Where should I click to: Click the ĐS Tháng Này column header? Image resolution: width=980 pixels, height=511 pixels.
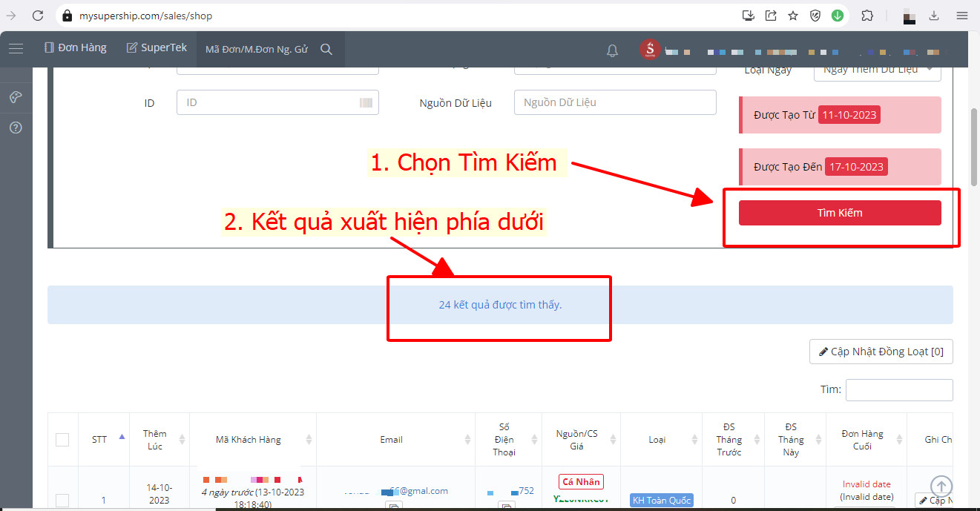point(795,440)
